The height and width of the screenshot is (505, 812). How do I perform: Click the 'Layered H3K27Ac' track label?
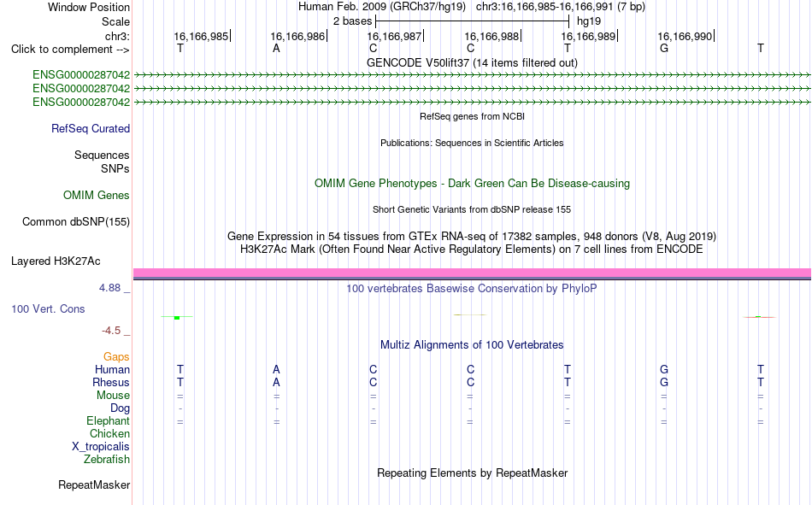click(x=56, y=261)
